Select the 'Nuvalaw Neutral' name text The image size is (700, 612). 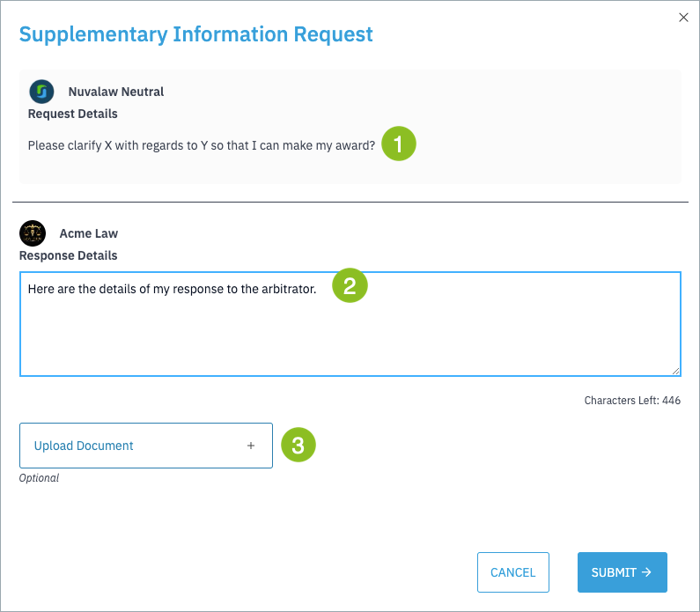[115, 92]
